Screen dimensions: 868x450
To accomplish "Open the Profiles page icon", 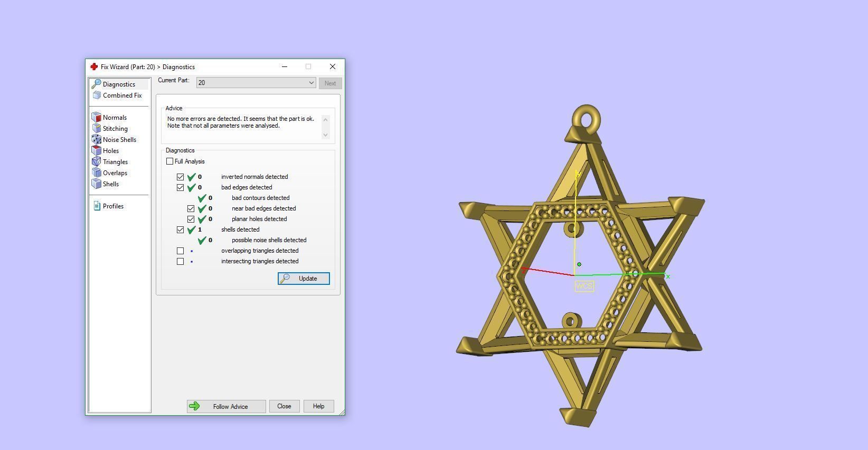I will [x=97, y=206].
